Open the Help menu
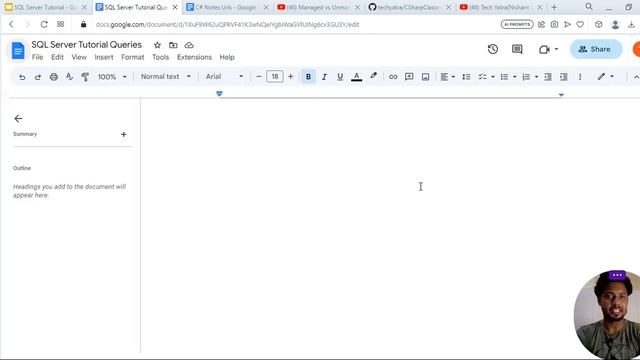The height and width of the screenshot is (360, 640). (227, 57)
